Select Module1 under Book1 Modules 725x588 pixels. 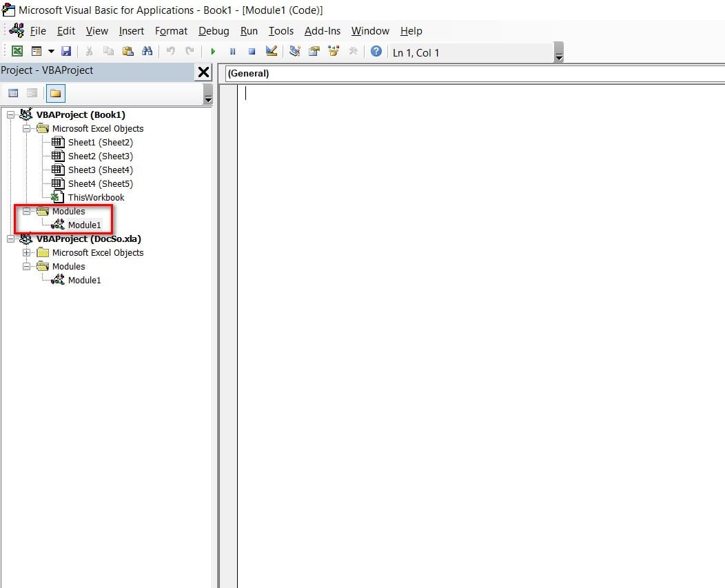tap(84, 225)
